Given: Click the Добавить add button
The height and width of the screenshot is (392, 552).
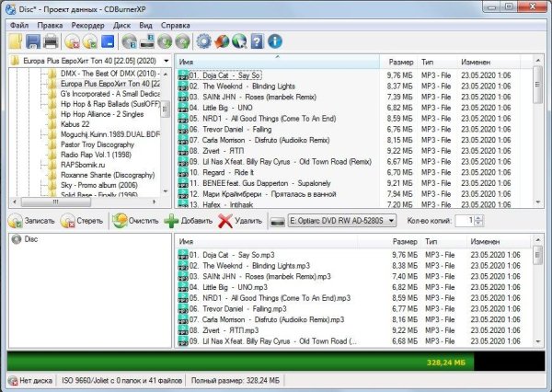Looking at the screenshot, I should (189, 221).
